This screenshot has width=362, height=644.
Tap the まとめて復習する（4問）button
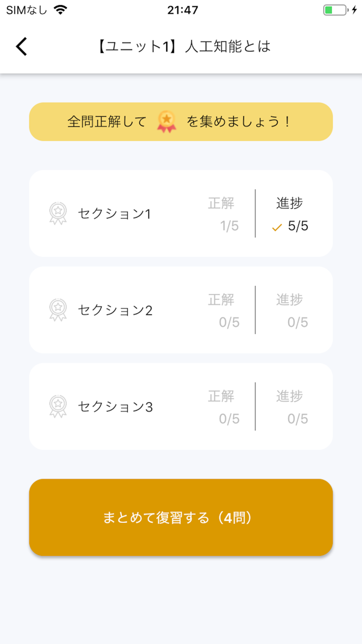[x=181, y=517]
